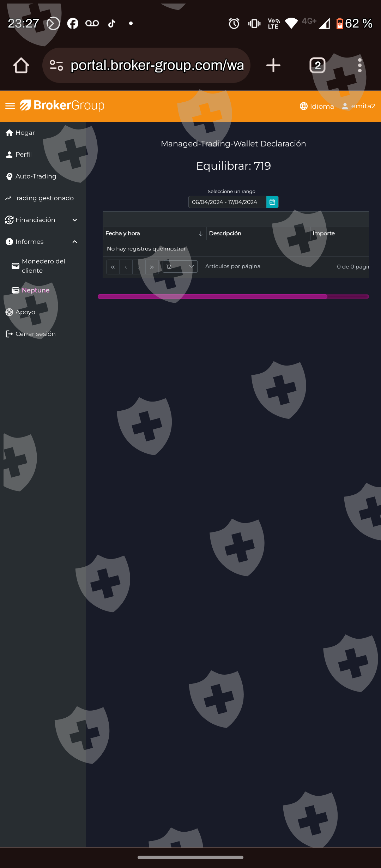The image size is (381, 868).
Task: Collapse the Informes submenu chevron
Action: coord(75,242)
